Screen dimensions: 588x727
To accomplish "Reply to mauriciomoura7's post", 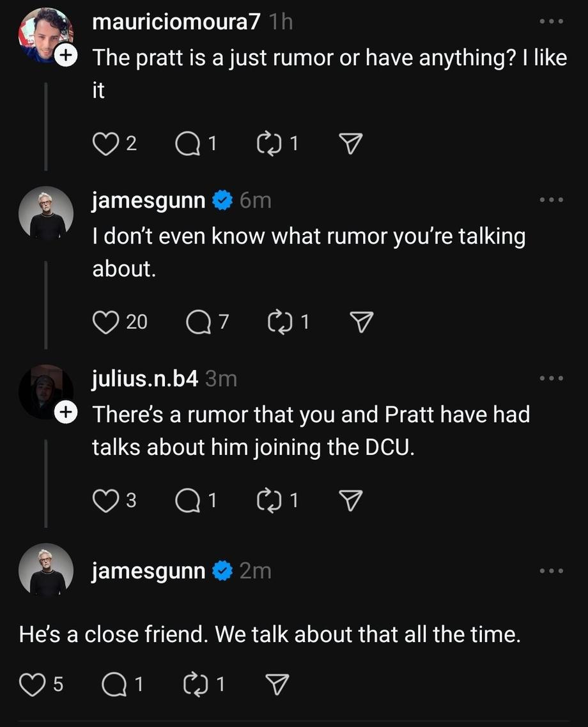I will pyautogui.click(x=186, y=144).
